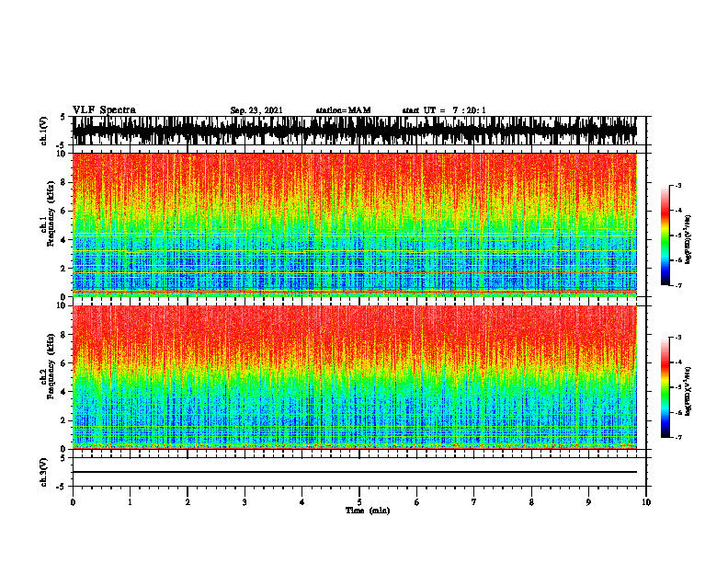Click time-axis tick label "7"
This screenshot has height=563, width=728.
[x=474, y=502]
